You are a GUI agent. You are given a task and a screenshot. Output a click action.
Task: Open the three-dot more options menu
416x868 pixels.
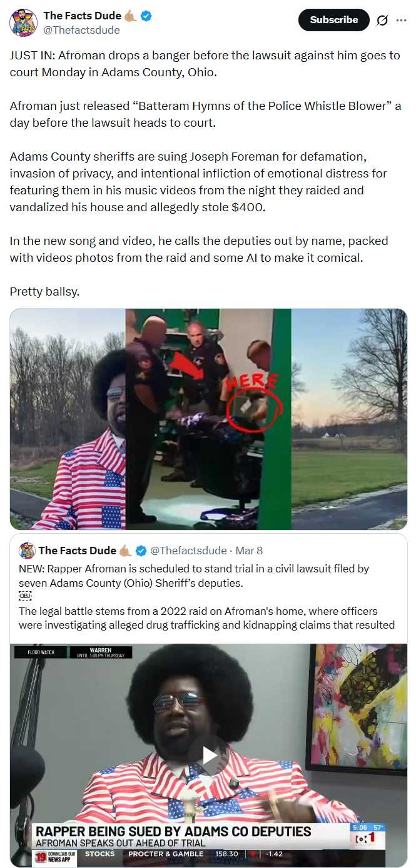coord(401,20)
